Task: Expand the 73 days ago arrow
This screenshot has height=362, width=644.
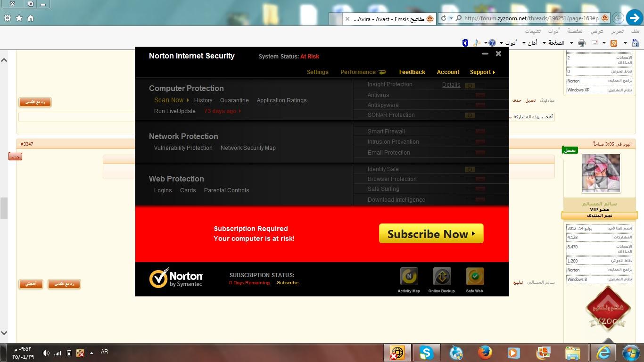Action: click(240, 111)
